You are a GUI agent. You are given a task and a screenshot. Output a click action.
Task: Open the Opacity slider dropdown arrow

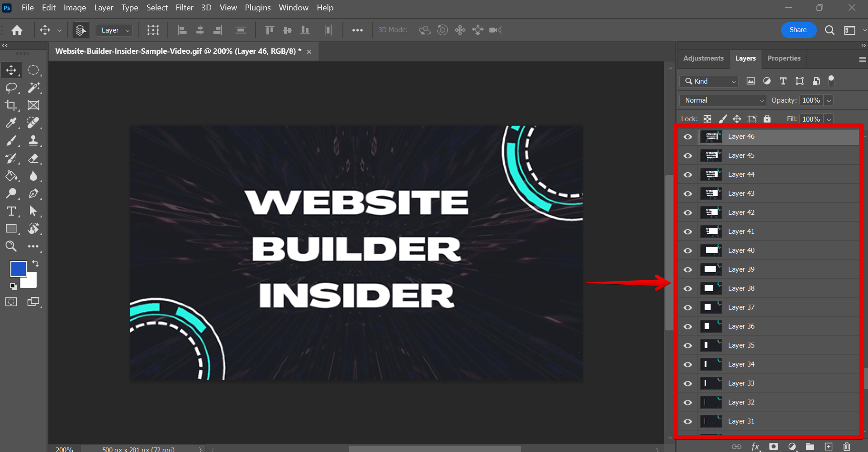pyautogui.click(x=829, y=100)
